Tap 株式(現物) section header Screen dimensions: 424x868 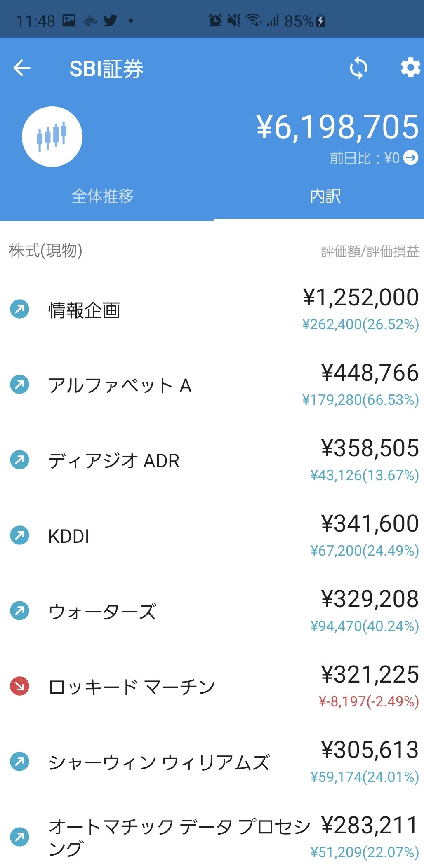pyautogui.click(x=46, y=251)
